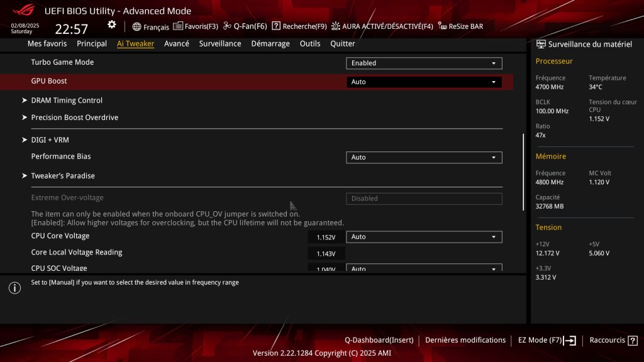Click the settings list scrollbar

pyautogui.click(x=523, y=172)
